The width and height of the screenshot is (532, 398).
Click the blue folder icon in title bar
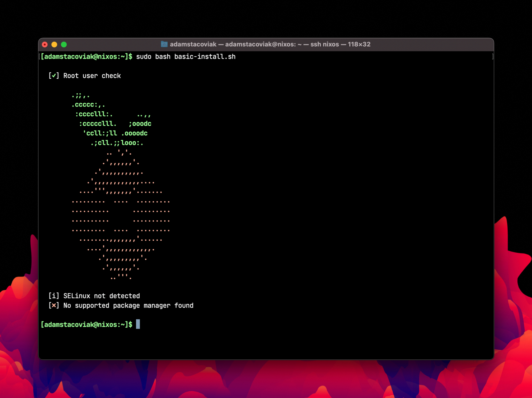pyautogui.click(x=164, y=44)
